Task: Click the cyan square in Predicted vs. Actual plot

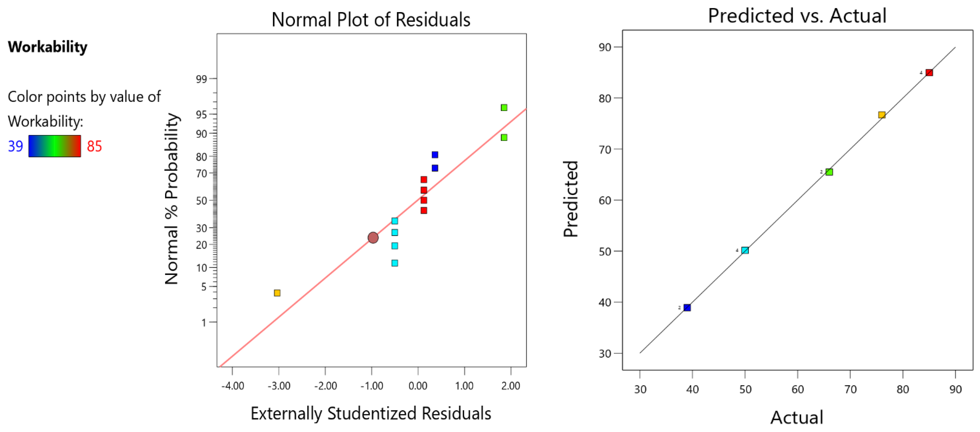Action: (745, 250)
